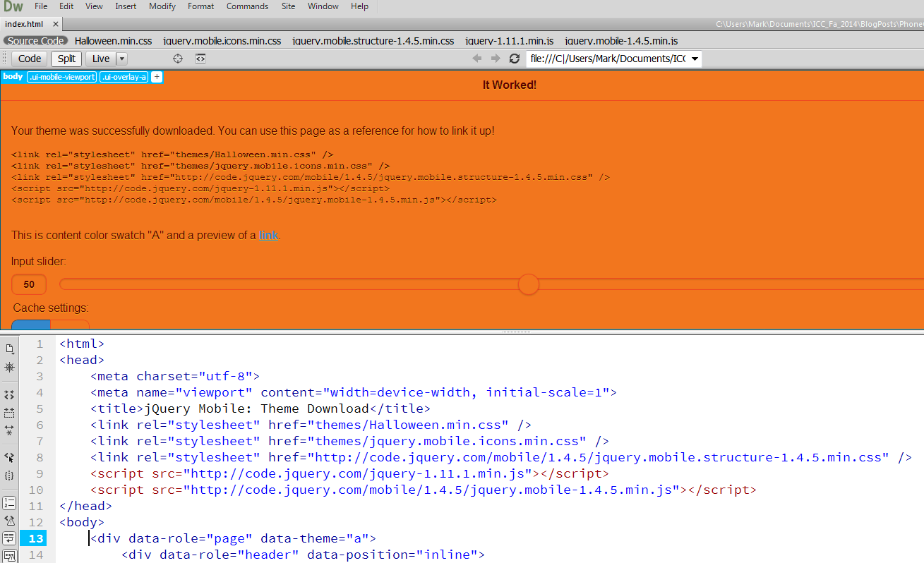Open jquery.mobile.icons.min.css related file
This screenshot has height=563, width=924.
222,41
